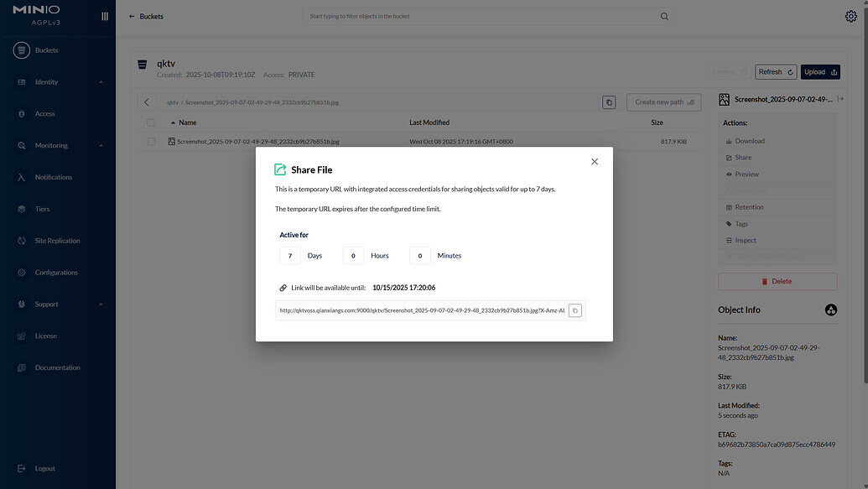Click the Upload button
Viewport: 868px width, 489px height.
(x=820, y=72)
